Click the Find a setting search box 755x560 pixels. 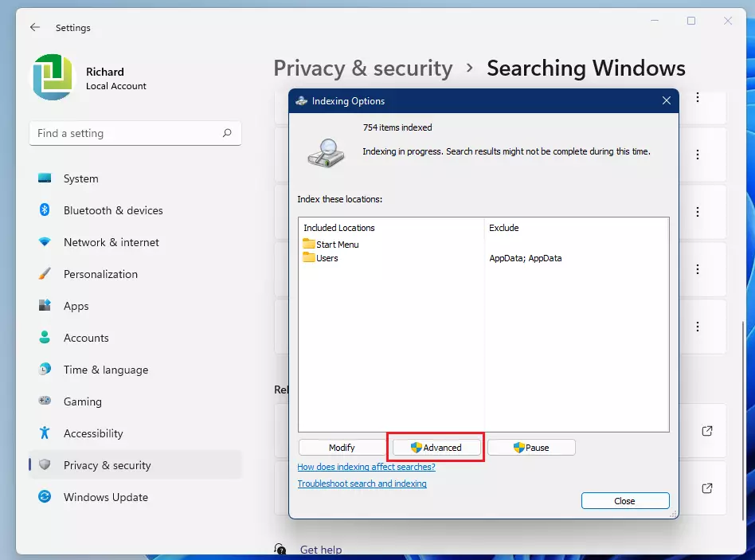pos(135,133)
